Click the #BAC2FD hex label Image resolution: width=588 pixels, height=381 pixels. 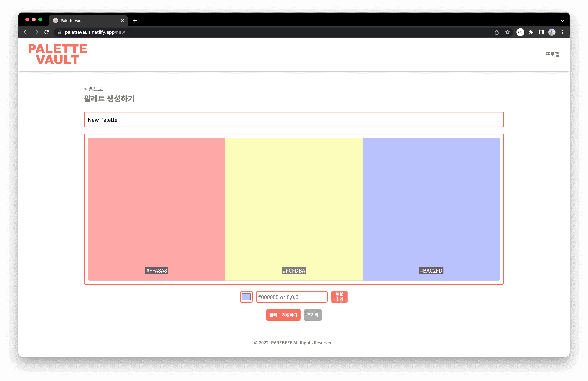point(431,270)
